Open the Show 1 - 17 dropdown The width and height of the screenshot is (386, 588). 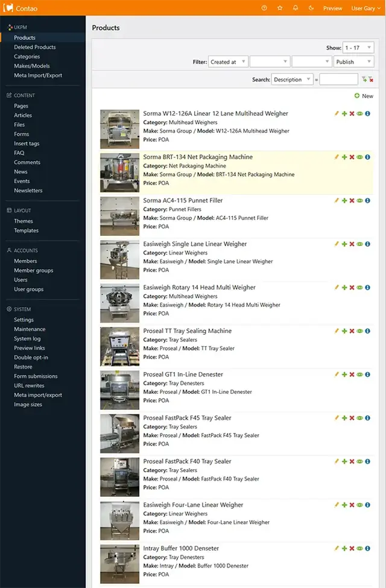pos(358,48)
